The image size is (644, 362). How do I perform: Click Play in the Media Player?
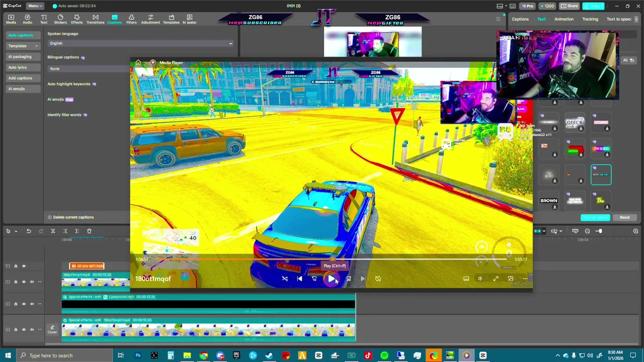pyautogui.click(x=331, y=279)
